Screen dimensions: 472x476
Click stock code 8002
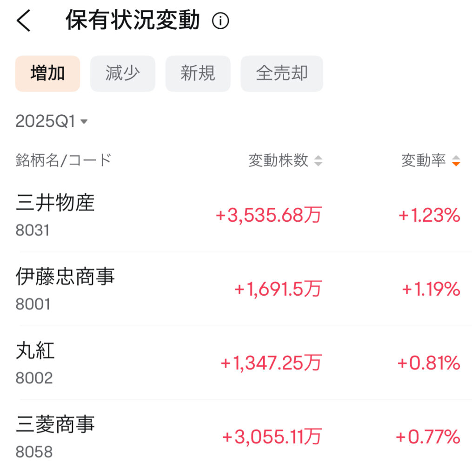click(34, 378)
